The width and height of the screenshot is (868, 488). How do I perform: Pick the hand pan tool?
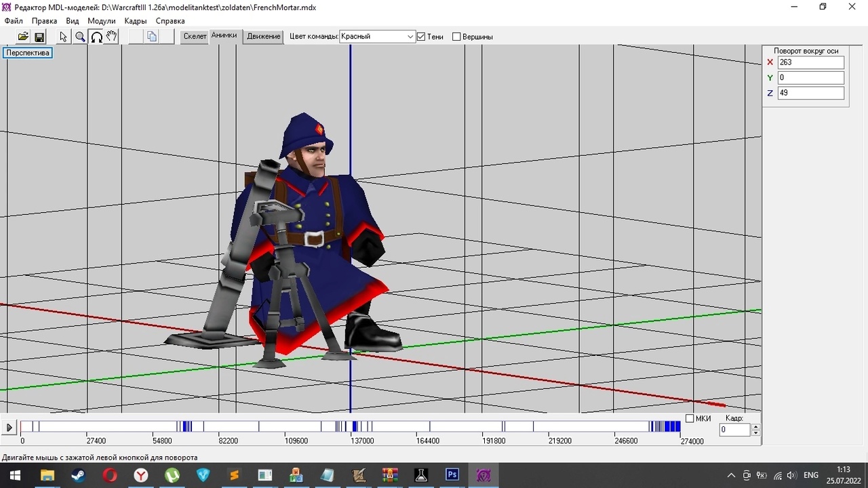pos(112,37)
